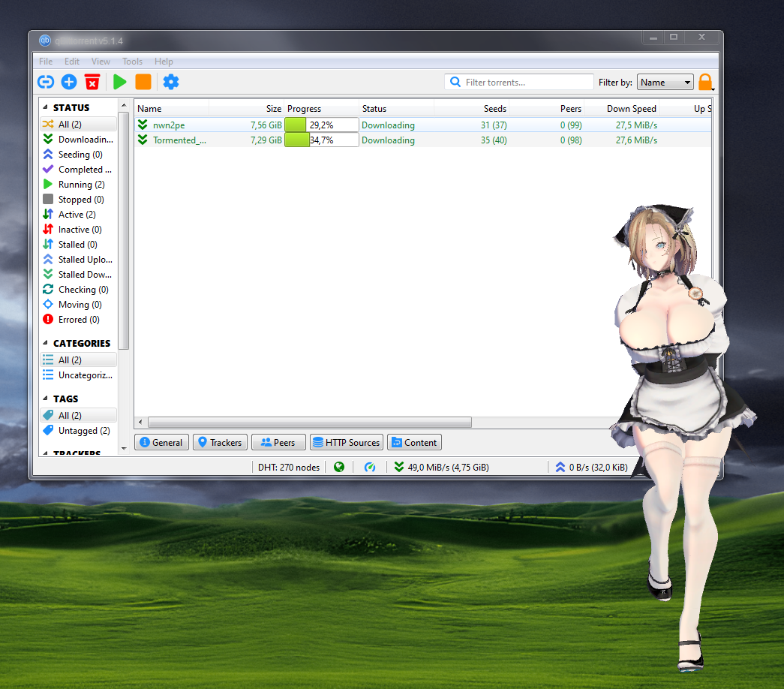784x689 pixels.
Task: Open the File menu
Action: pyautogui.click(x=46, y=61)
